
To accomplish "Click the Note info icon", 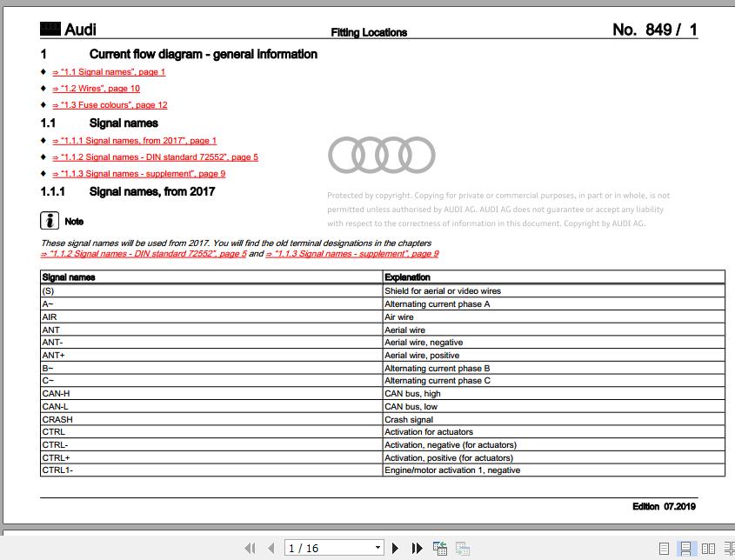I will coord(50,221).
